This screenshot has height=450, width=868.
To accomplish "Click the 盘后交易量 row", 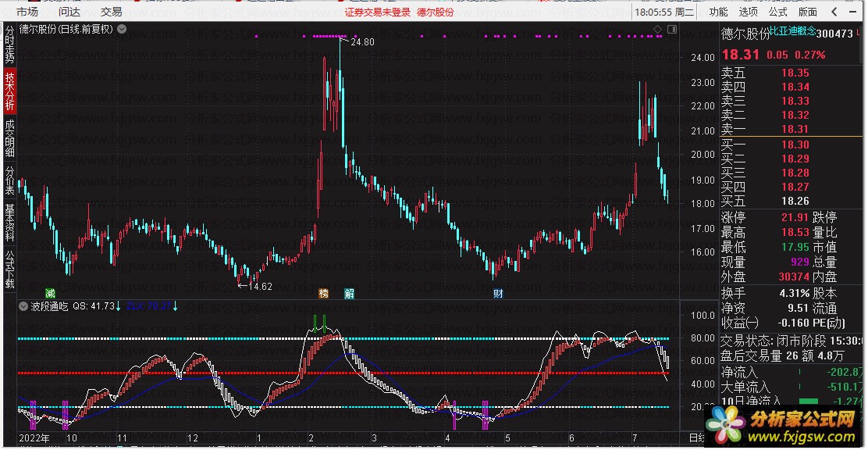I will 793,355.
